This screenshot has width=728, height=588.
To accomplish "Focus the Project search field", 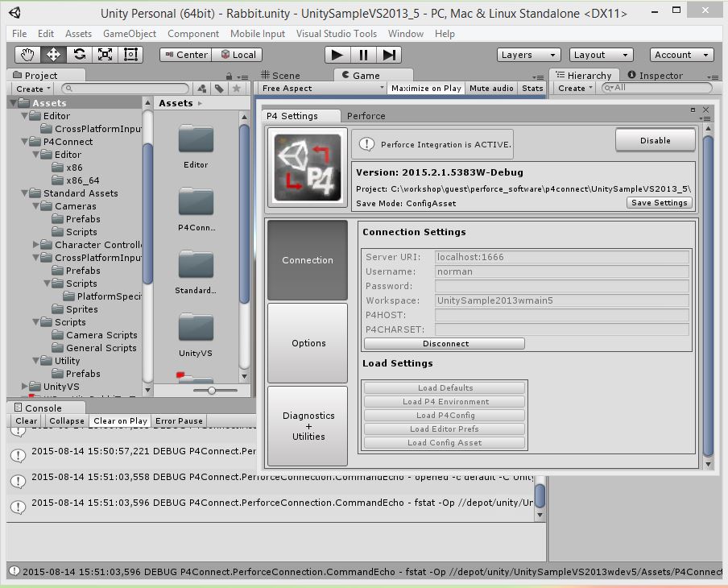I will pyautogui.click(x=126, y=89).
